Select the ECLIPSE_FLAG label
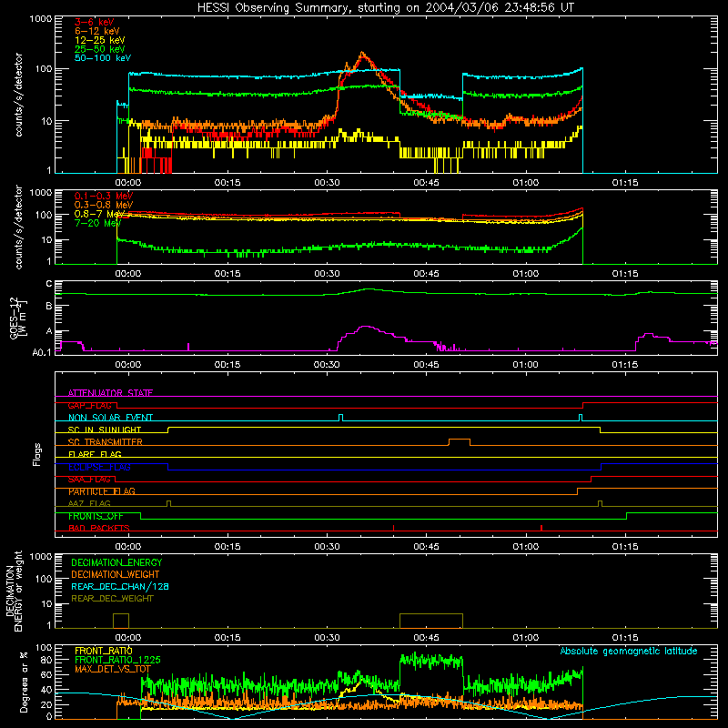The image size is (728, 728). (99, 467)
